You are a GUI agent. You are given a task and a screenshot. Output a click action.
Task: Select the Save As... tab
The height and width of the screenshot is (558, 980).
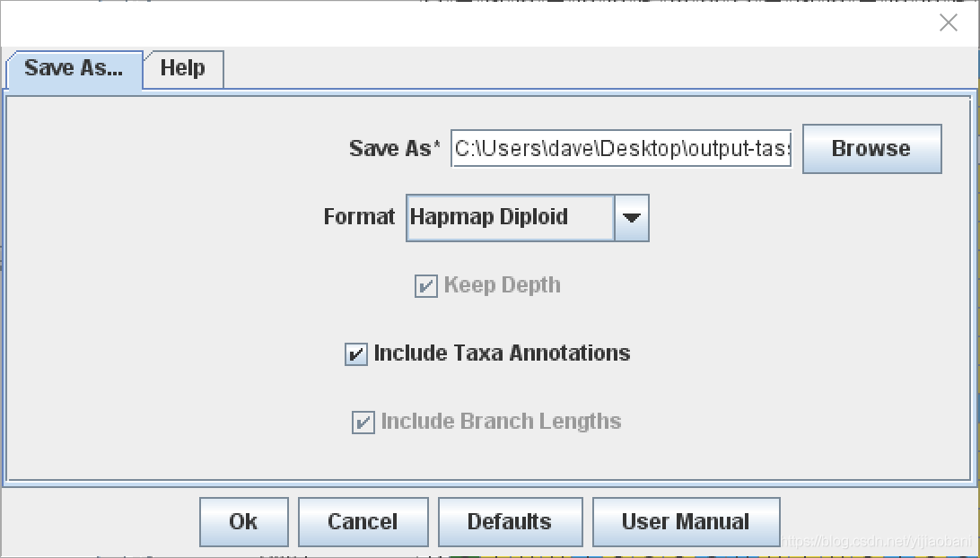(74, 68)
